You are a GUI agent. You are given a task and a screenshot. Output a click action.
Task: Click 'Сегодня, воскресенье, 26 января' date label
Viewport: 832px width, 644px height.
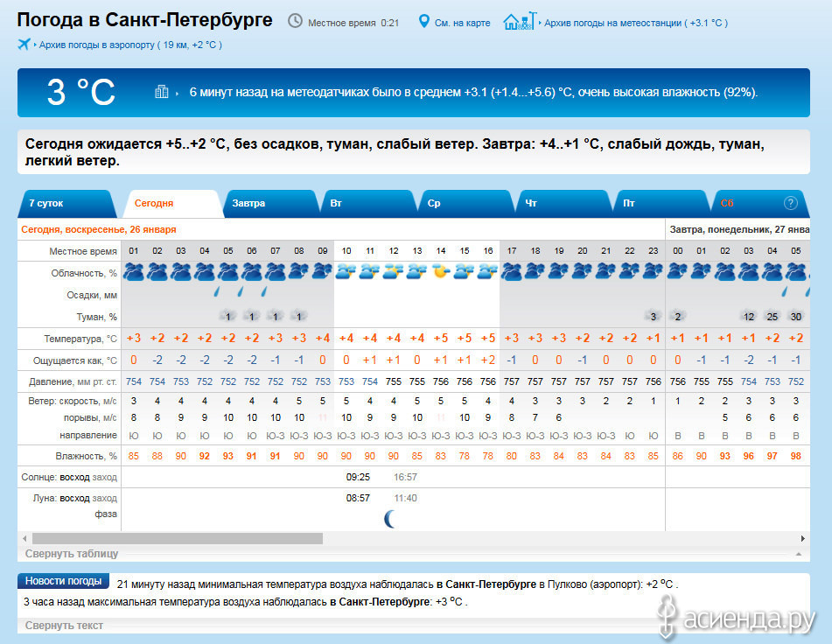[99, 230]
